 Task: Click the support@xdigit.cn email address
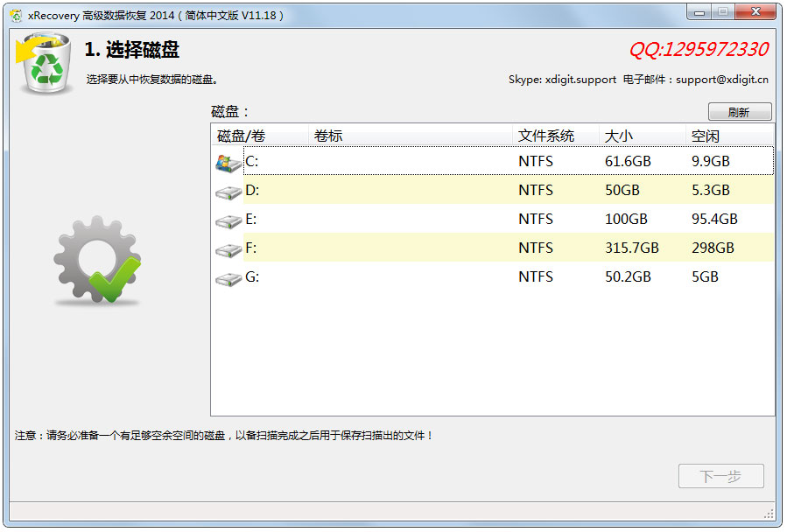click(721, 80)
